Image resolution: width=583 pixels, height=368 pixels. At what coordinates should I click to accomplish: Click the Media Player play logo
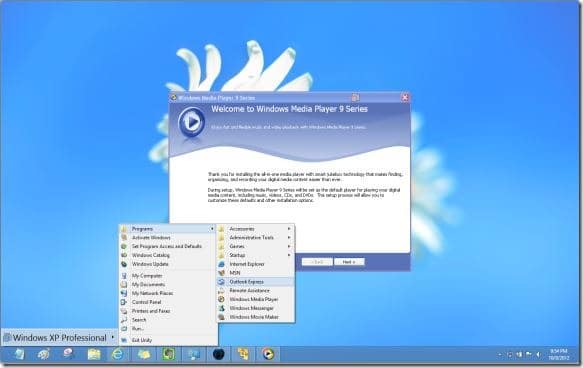coord(191,122)
